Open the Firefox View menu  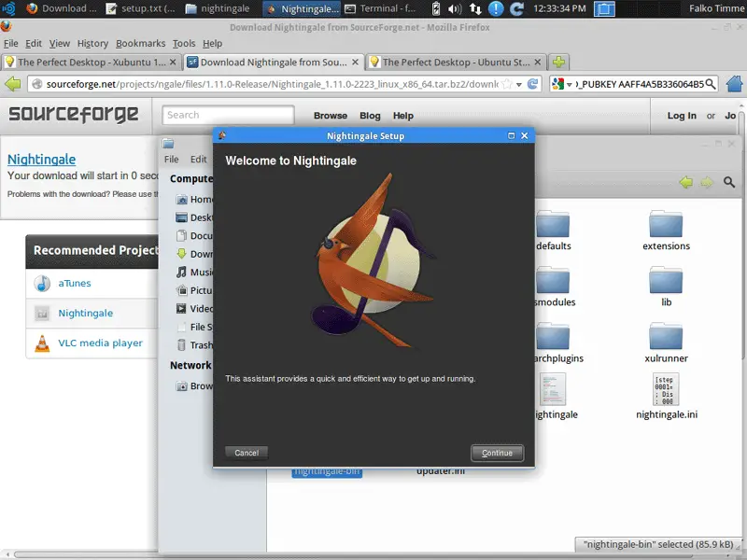[x=60, y=43]
